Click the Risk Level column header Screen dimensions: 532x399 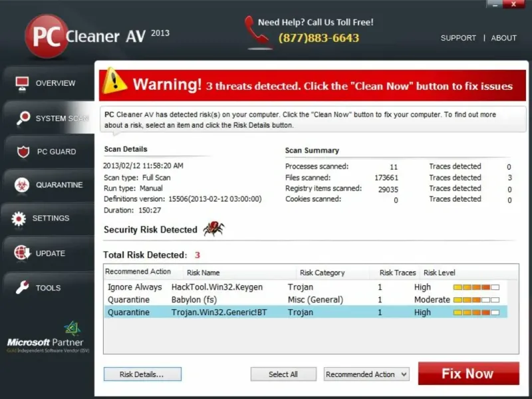point(440,273)
